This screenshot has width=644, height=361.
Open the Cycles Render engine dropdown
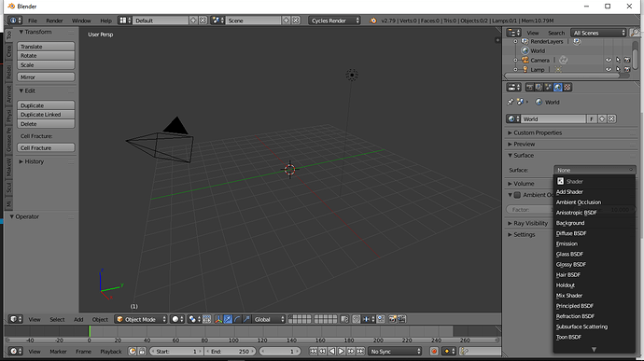tap(334, 21)
